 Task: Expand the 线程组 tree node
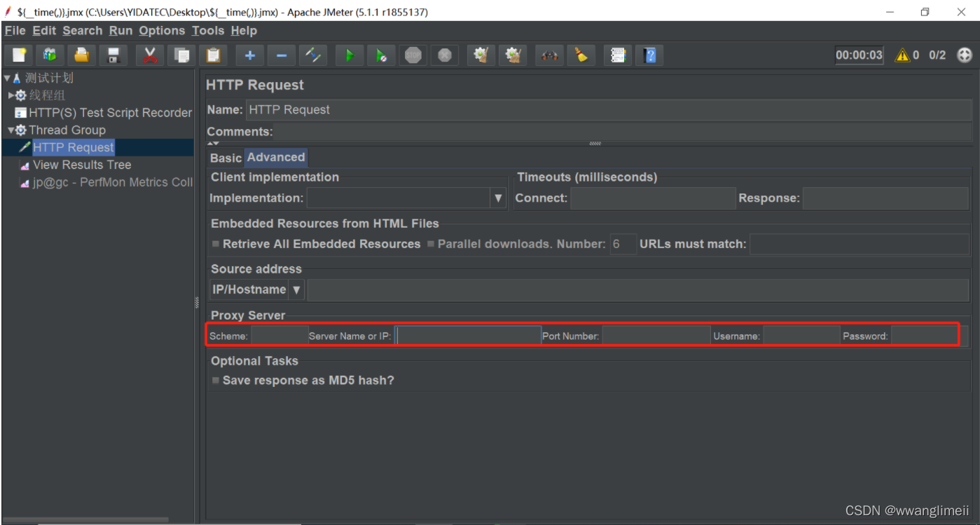(11, 95)
